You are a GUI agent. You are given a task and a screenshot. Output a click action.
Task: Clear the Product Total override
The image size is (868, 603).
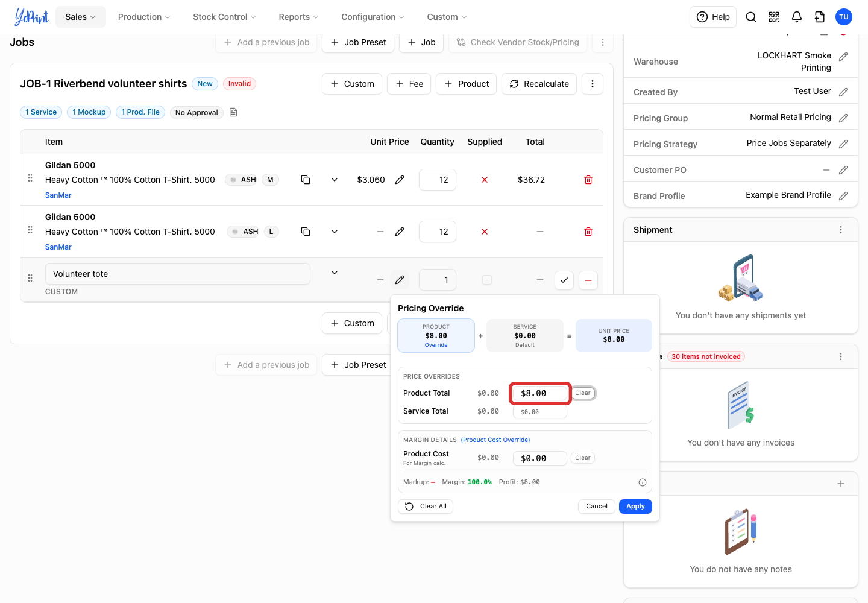coord(583,393)
